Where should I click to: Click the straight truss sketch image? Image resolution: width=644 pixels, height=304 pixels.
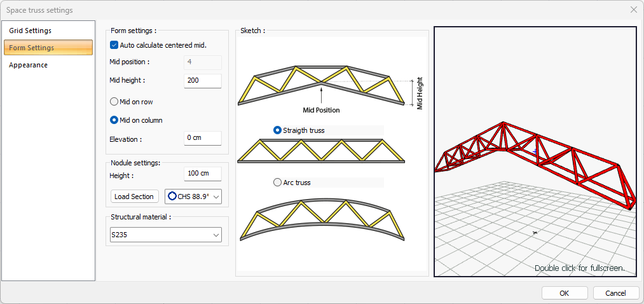(x=321, y=153)
